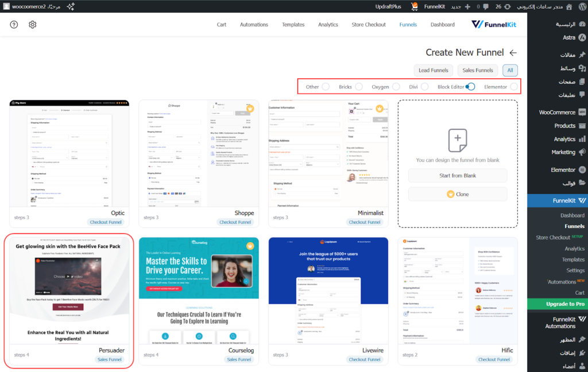Click the Start from Blank button
This screenshot has height=372, width=588.
click(x=458, y=175)
